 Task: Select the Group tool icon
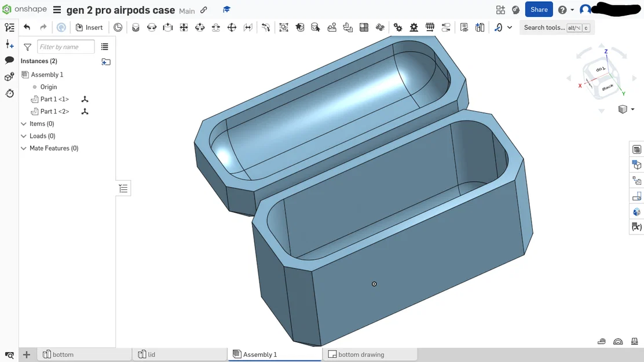coord(284,28)
